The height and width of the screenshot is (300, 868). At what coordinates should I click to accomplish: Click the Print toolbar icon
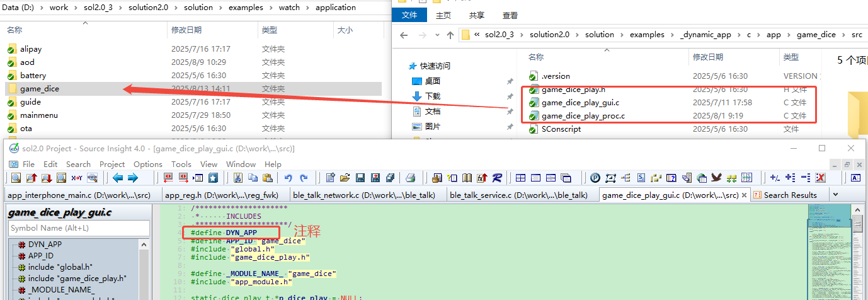(411, 178)
